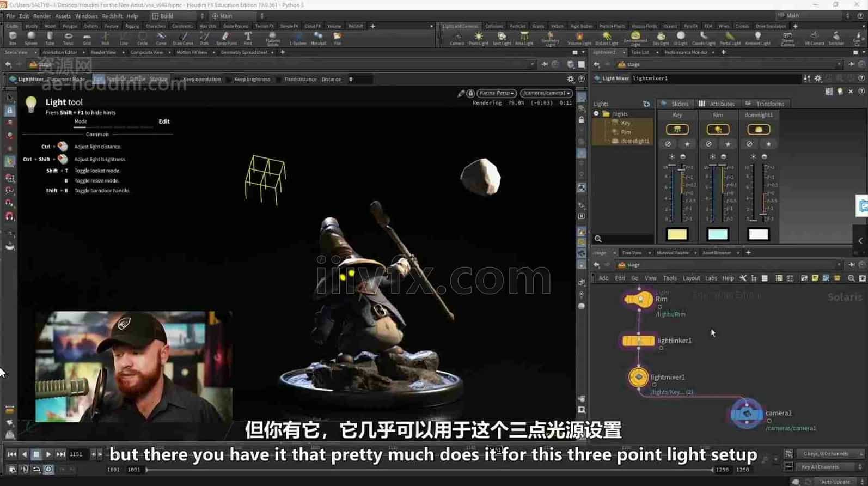
Task: Open the Build desktop dropdown
Action: (178, 16)
